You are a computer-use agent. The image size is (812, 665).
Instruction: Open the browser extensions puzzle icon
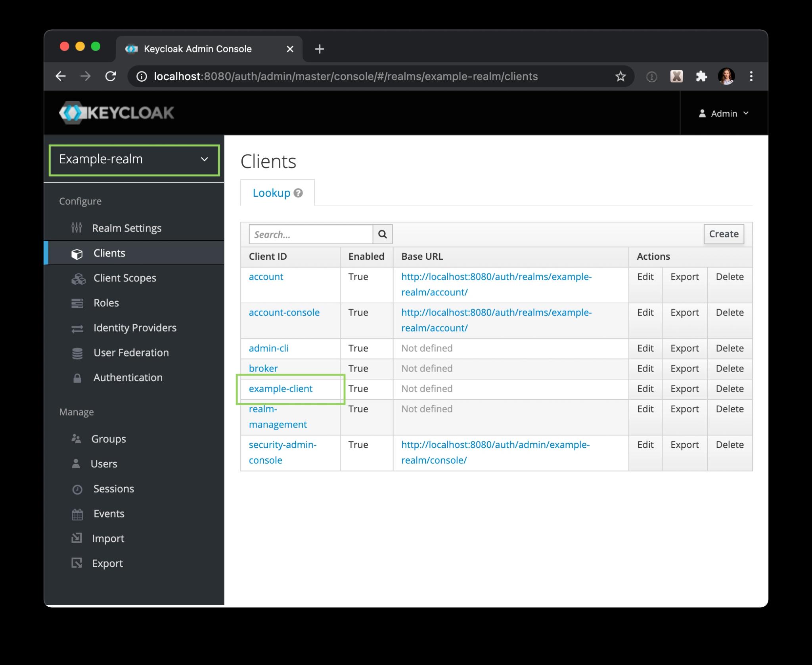[x=701, y=76]
